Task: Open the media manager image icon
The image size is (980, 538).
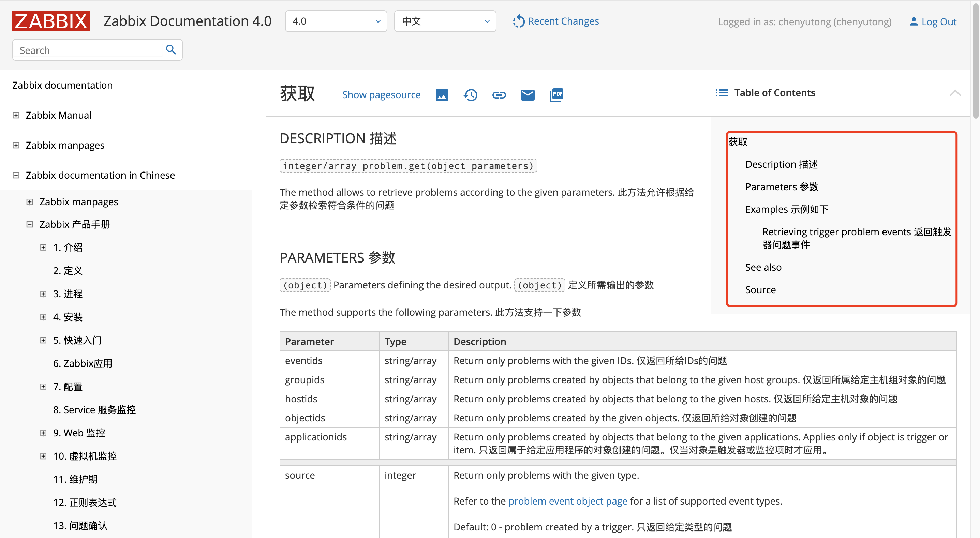Action: 442,95
